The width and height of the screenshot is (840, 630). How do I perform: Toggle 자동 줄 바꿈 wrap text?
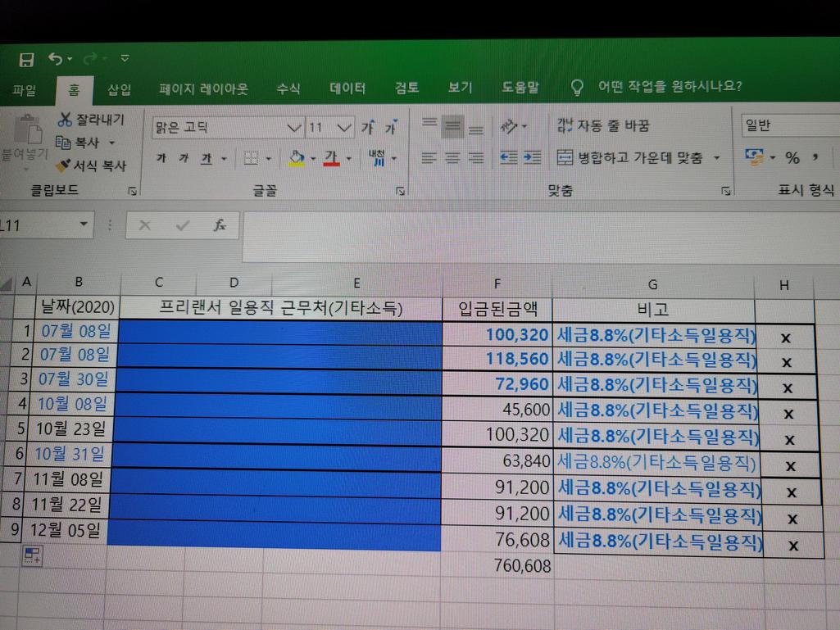[x=603, y=126]
